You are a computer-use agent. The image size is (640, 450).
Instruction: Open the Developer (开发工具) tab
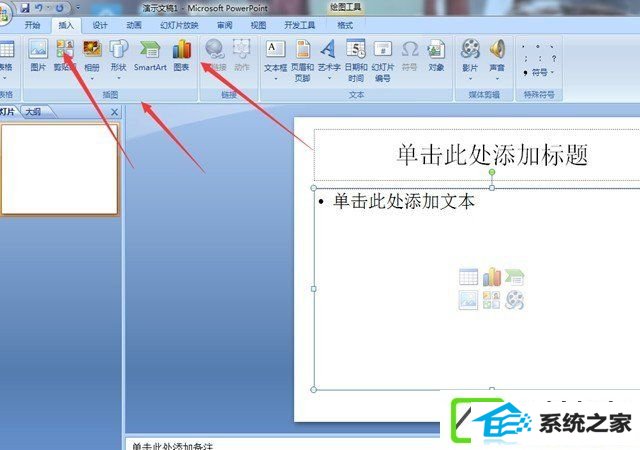(x=299, y=25)
